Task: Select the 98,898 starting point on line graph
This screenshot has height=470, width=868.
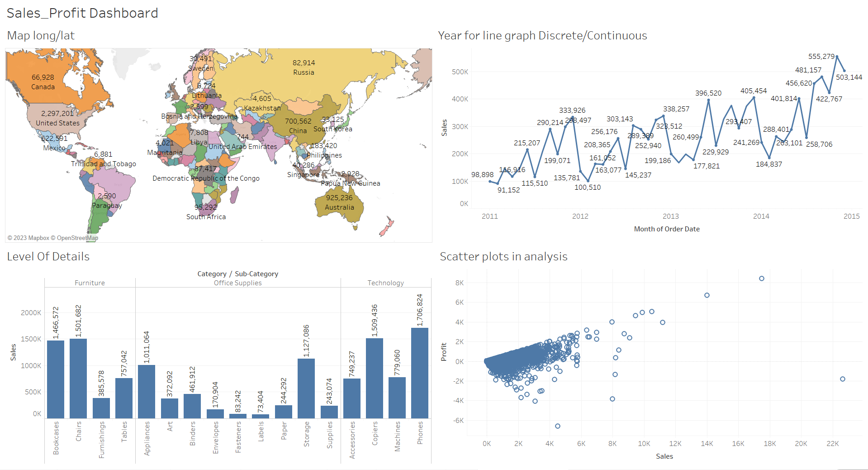Action: click(490, 182)
